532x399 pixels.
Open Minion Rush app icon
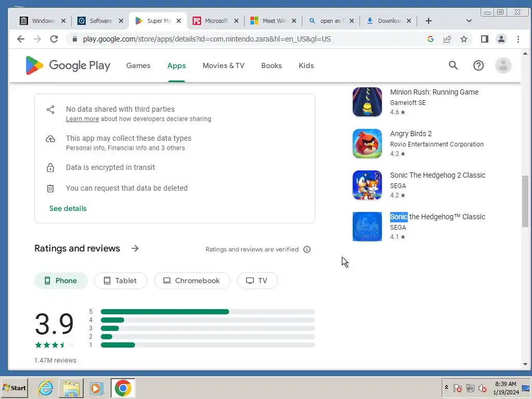[x=367, y=102]
